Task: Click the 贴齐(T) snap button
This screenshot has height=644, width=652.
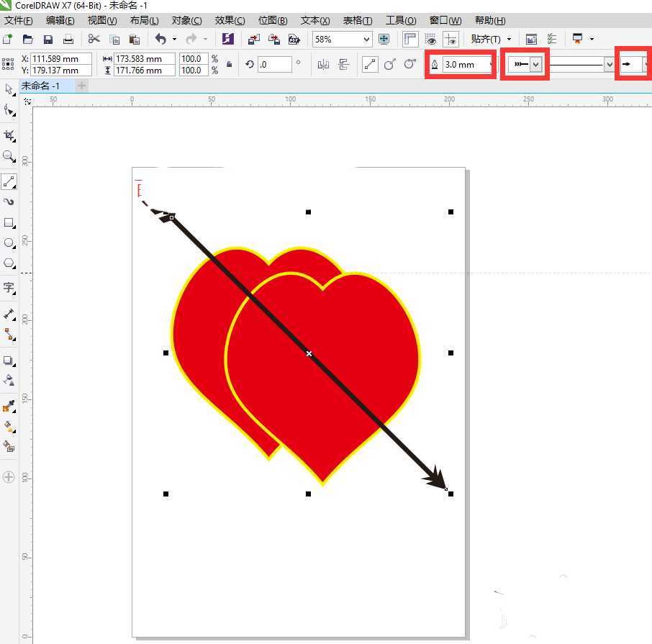Action: click(x=486, y=39)
